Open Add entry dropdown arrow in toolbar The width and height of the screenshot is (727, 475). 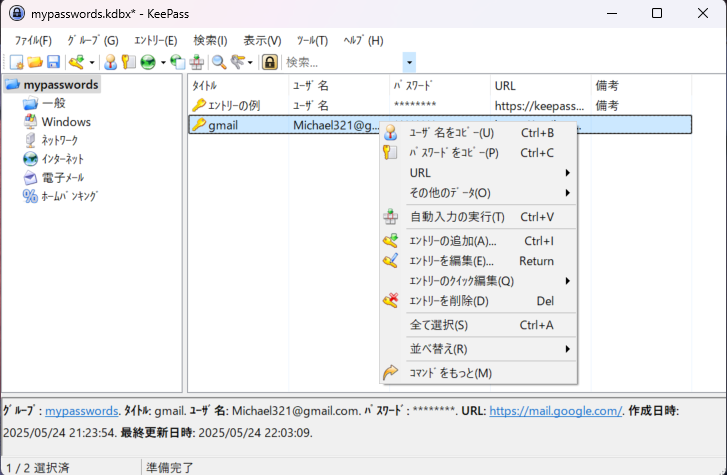pyautogui.click(x=92, y=62)
